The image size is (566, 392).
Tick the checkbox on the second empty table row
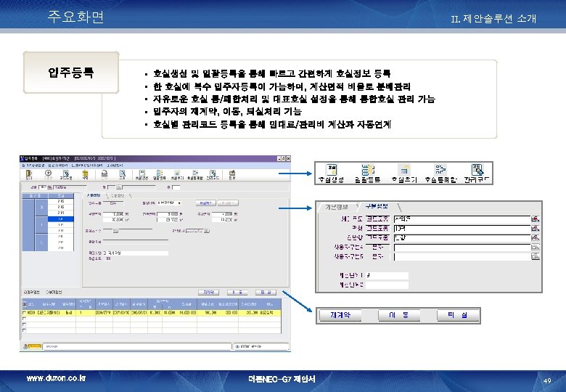tap(24, 324)
